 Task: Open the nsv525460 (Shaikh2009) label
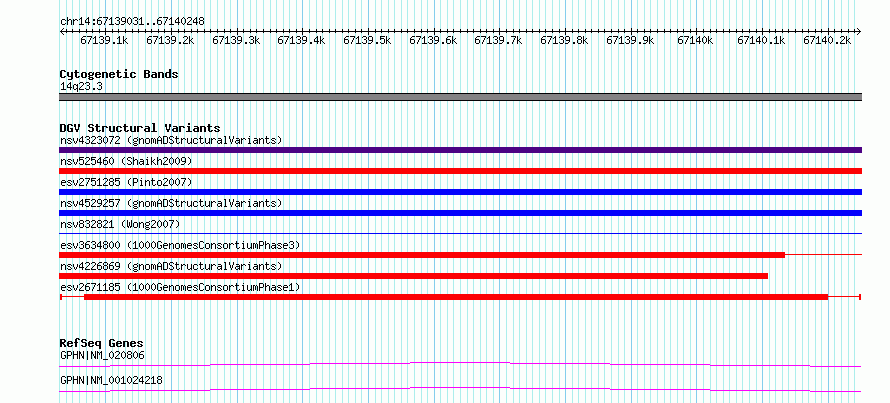point(126,161)
